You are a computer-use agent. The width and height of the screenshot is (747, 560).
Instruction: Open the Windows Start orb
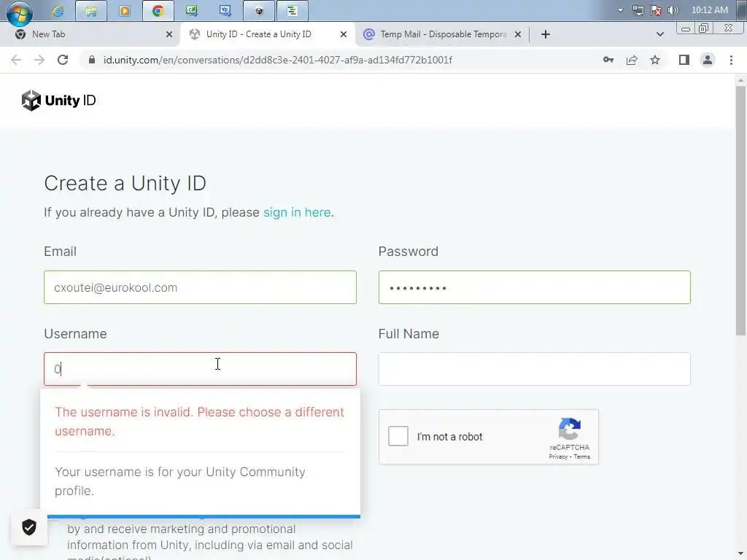(x=20, y=13)
